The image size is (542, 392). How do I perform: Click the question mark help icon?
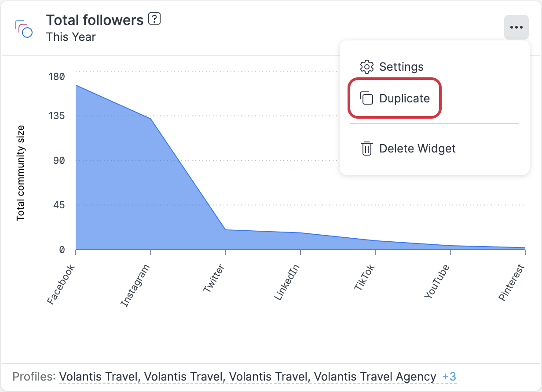tap(154, 19)
